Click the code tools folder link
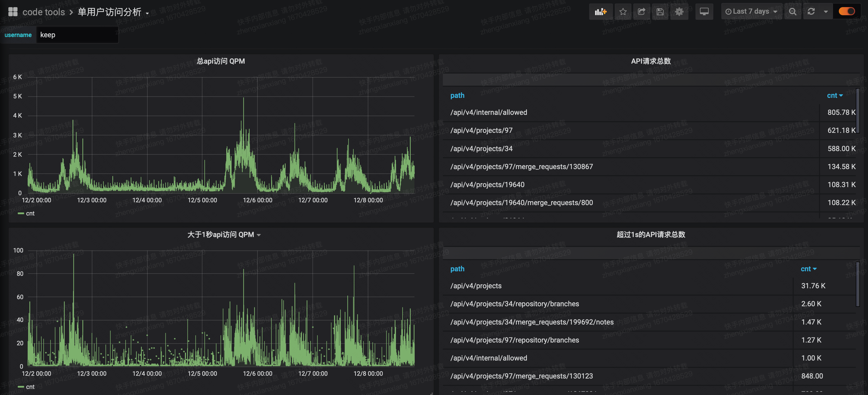 pyautogui.click(x=43, y=12)
